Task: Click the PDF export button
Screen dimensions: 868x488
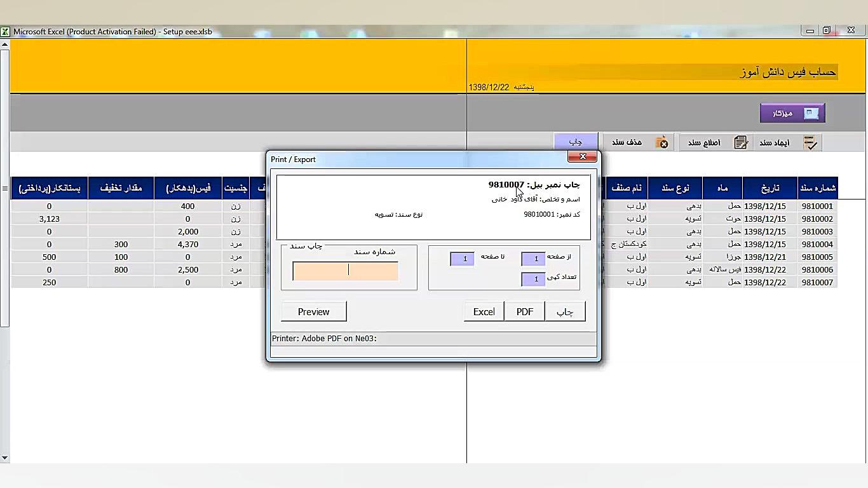Action: (x=525, y=311)
